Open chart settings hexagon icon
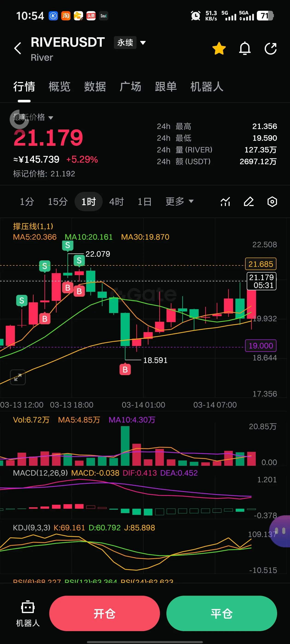Viewport: 290px width, 644px height. 272,201
